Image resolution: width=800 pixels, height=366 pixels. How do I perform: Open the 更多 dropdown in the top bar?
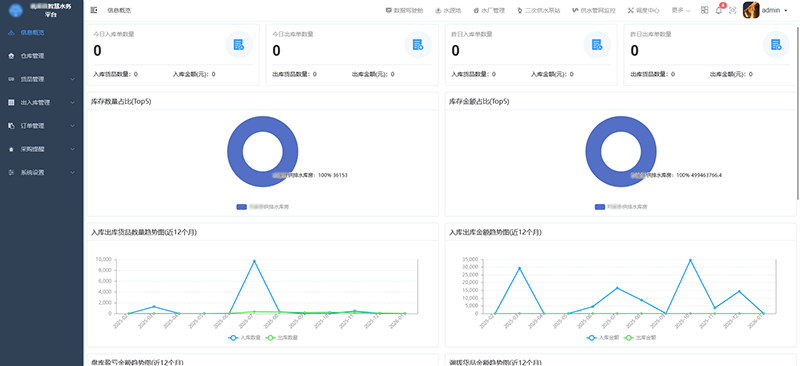[681, 10]
